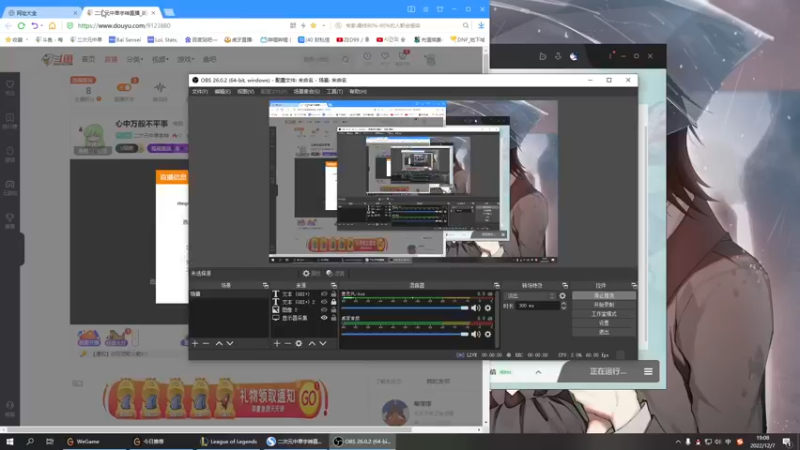Click the GO gift notification banner
Screen dimensions: 800x450
[x=215, y=399]
